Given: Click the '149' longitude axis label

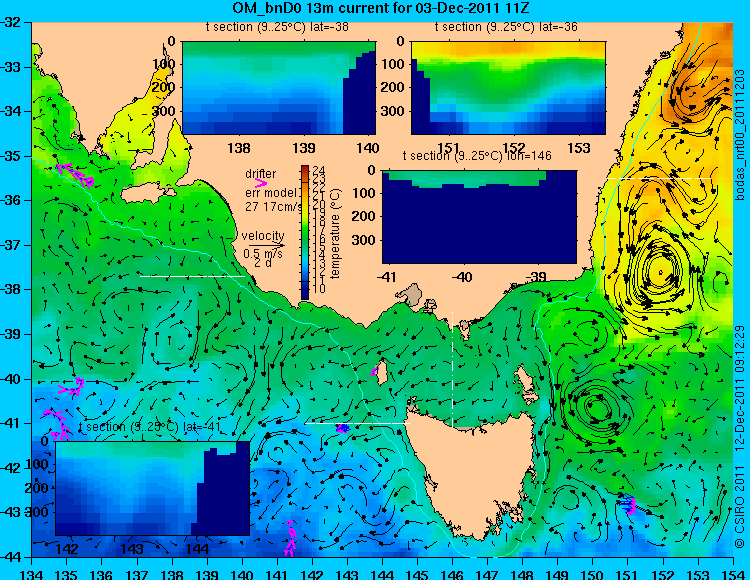Looking at the screenshot, I should pyautogui.click(x=558, y=574).
